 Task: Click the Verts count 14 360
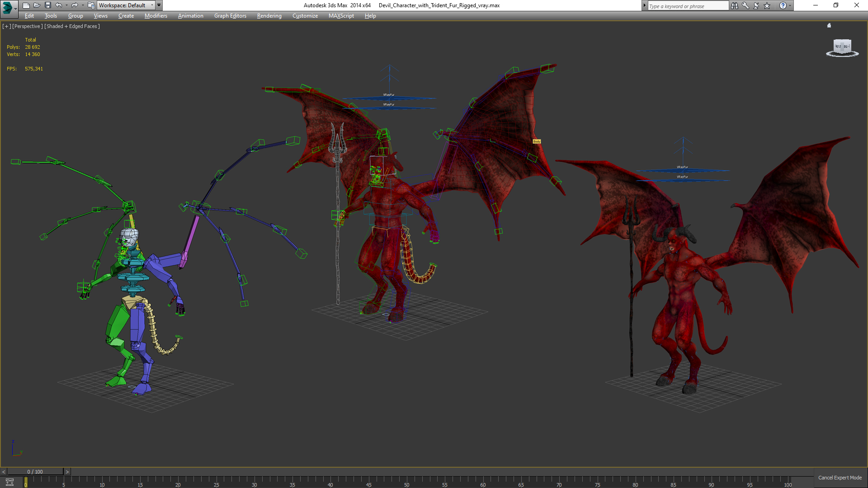[33, 54]
